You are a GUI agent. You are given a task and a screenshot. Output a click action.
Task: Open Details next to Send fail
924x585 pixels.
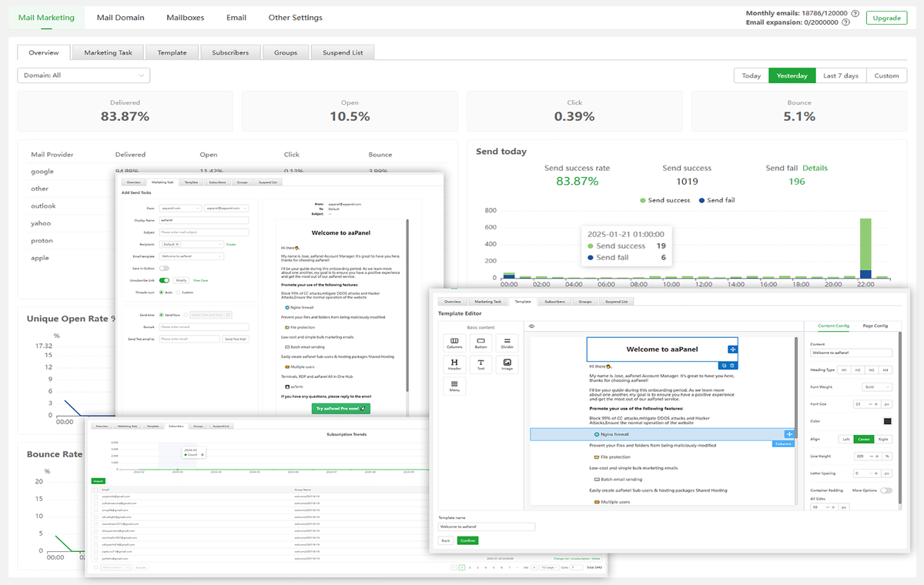[815, 168]
